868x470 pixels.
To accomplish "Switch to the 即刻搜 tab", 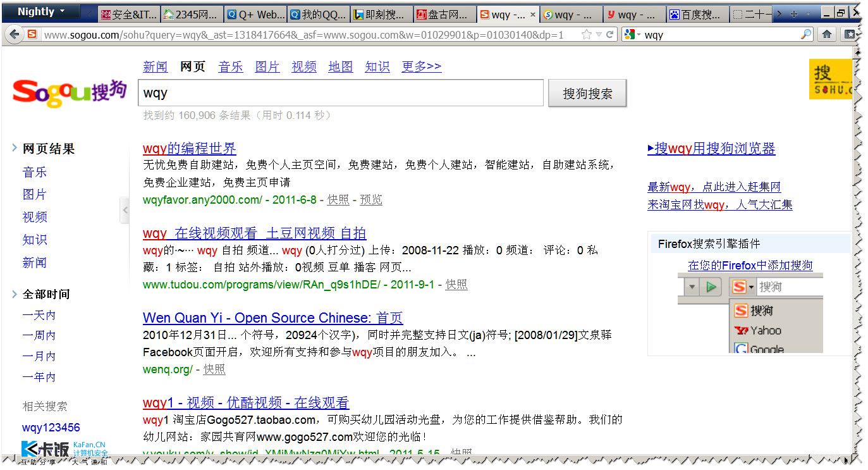I will click(381, 14).
